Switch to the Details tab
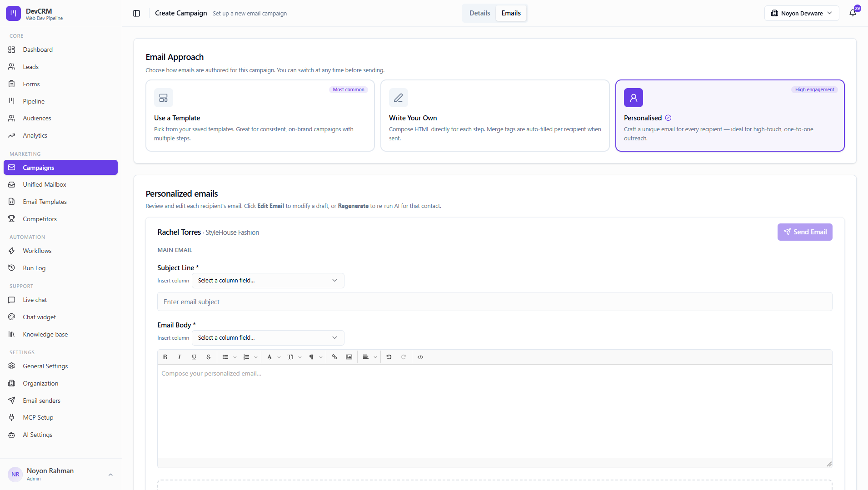Image resolution: width=868 pixels, height=490 pixels. click(479, 13)
